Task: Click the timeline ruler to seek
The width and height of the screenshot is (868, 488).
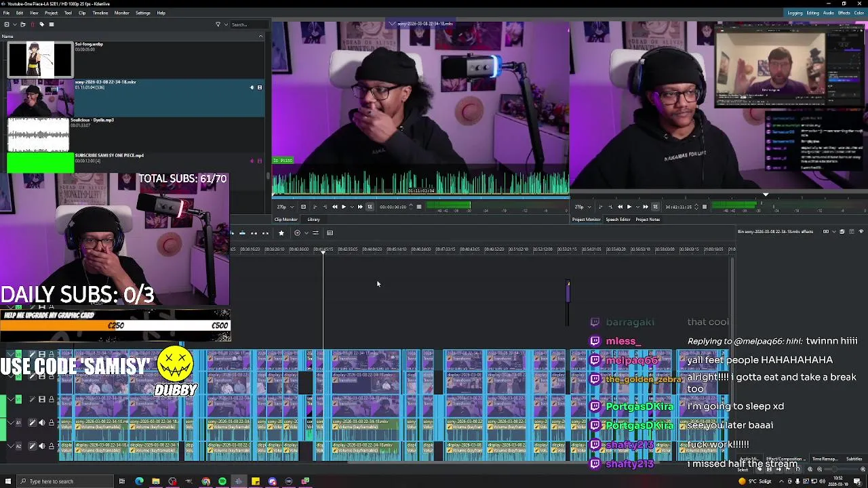Action: 483,249
